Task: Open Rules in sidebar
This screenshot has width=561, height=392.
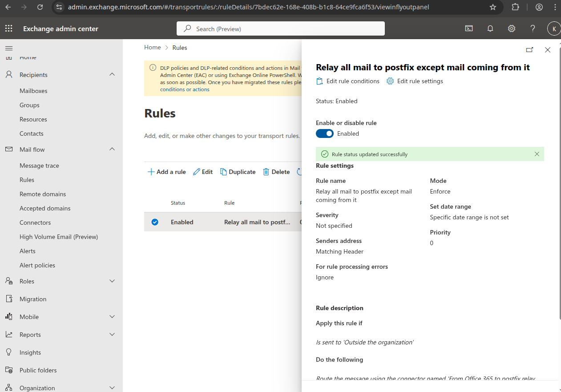Action: pos(27,180)
